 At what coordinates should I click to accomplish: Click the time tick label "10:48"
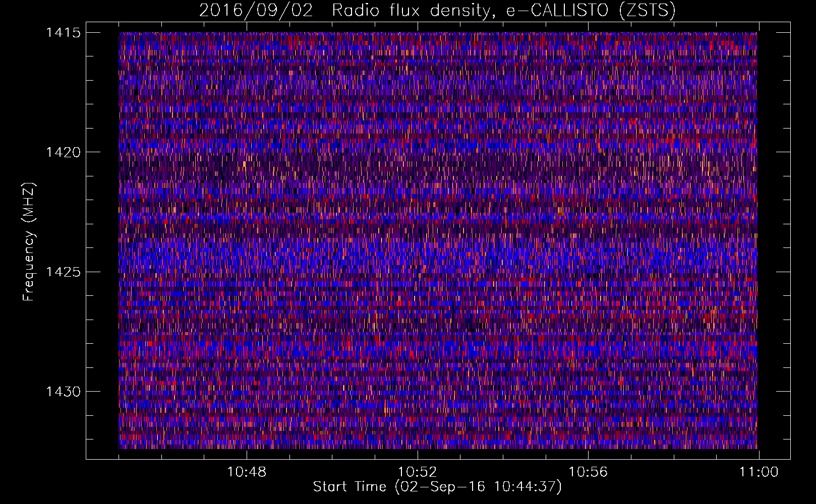[x=247, y=472]
